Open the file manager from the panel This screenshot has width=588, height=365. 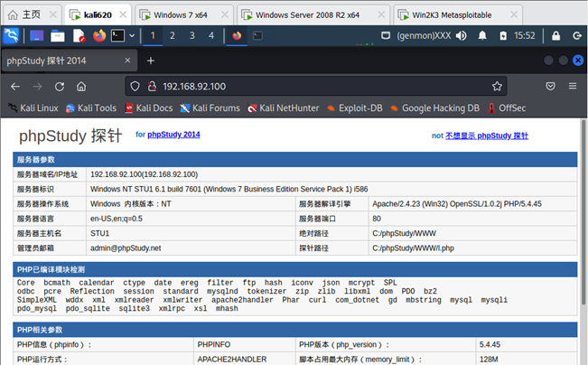click(58, 35)
